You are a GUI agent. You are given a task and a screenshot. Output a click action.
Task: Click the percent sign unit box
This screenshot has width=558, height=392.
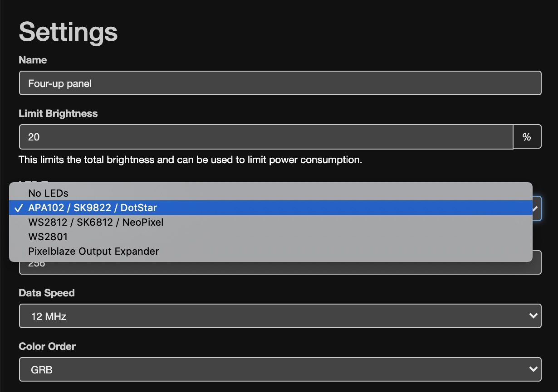(527, 137)
